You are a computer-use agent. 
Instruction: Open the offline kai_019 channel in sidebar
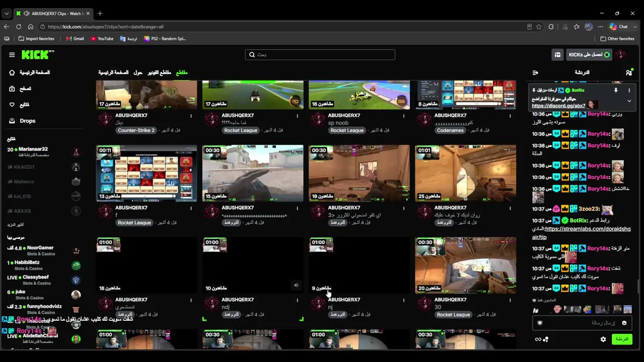(44, 196)
